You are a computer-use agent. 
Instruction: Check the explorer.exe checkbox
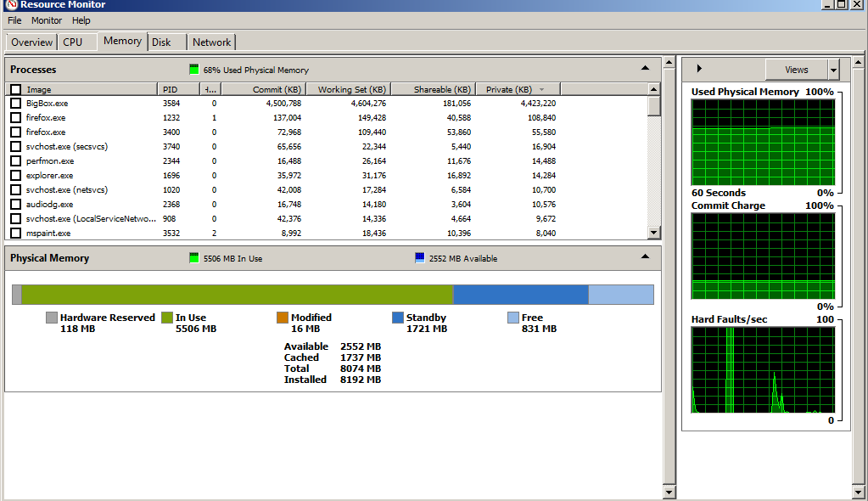(15, 175)
